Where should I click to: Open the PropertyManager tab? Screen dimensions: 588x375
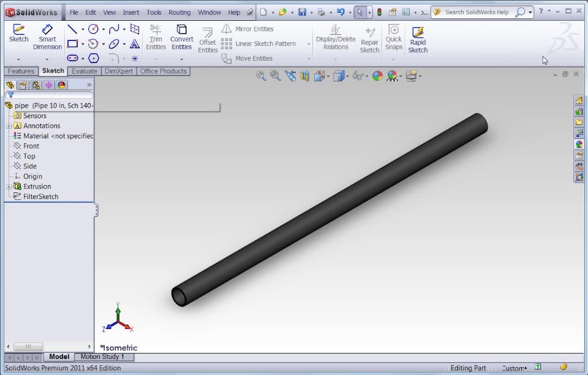[23, 85]
